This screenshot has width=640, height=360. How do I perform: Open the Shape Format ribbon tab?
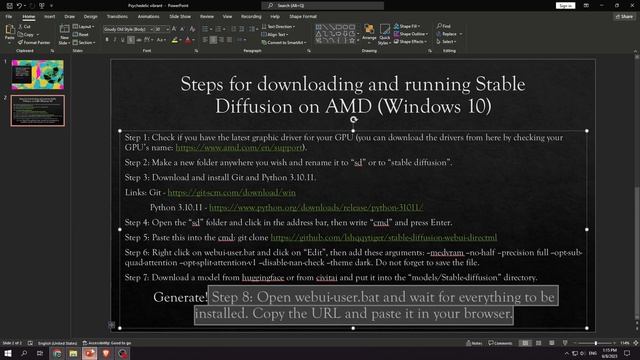303,16
